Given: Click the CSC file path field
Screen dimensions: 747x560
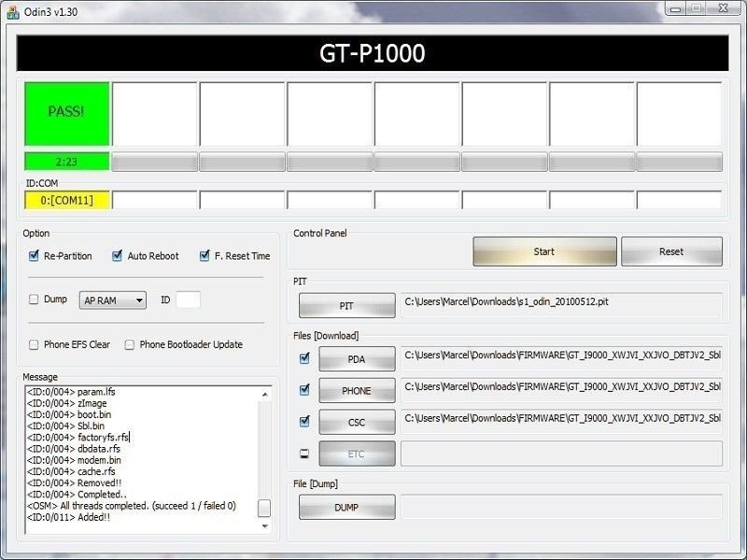Looking at the screenshot, I should [561, 422].
